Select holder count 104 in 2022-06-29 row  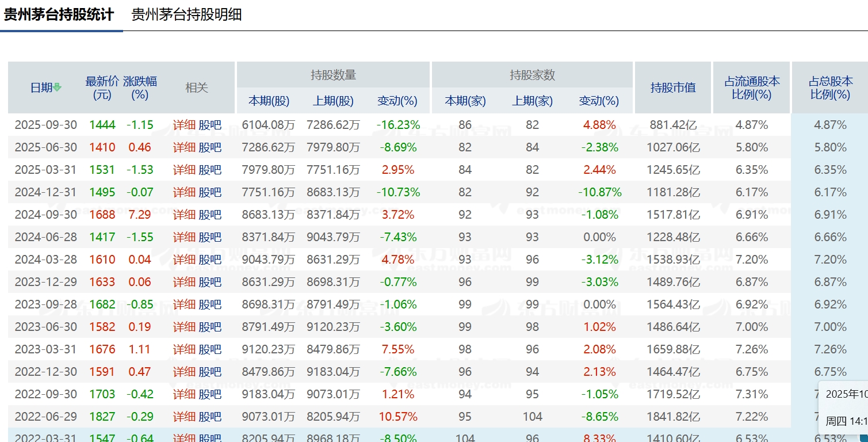[533, 417]
